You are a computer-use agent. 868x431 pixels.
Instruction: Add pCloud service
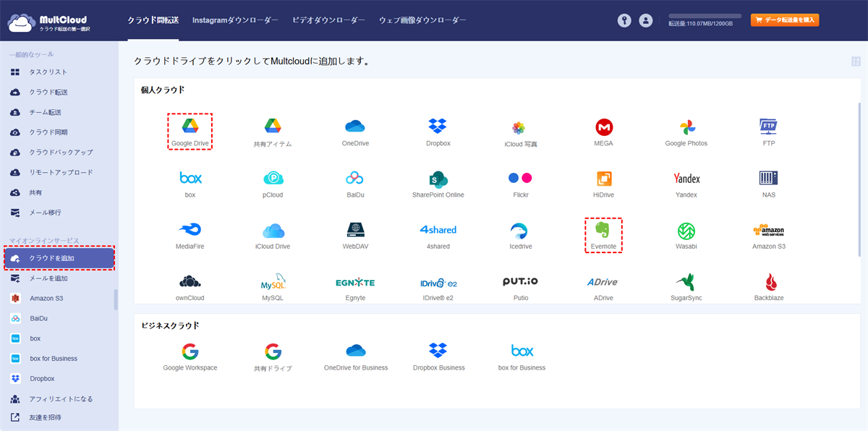[x=273, y=184]
